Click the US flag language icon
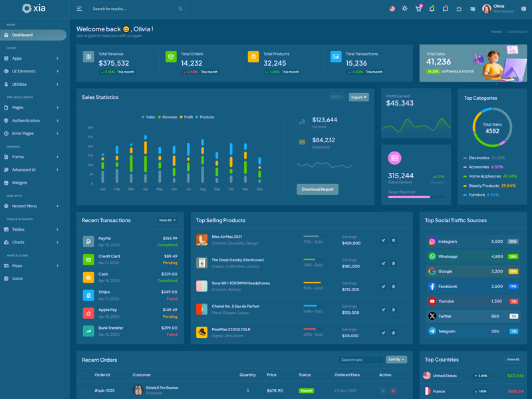The image size is (532, 399). click(x=392, y=9)
